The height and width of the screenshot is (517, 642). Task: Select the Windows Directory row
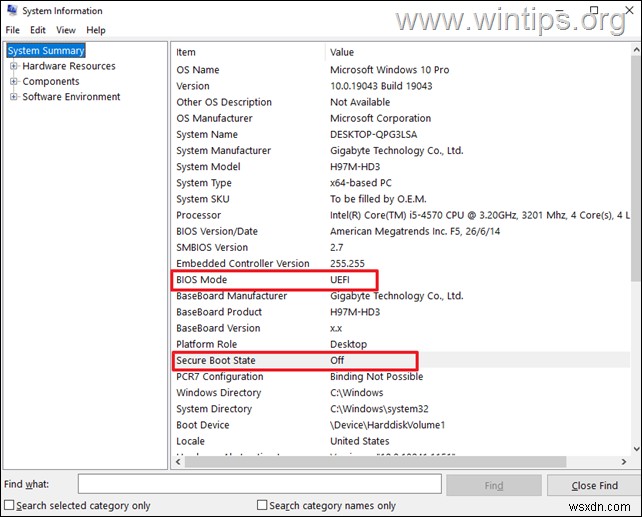pyautogui.click(x=401, y=393)
